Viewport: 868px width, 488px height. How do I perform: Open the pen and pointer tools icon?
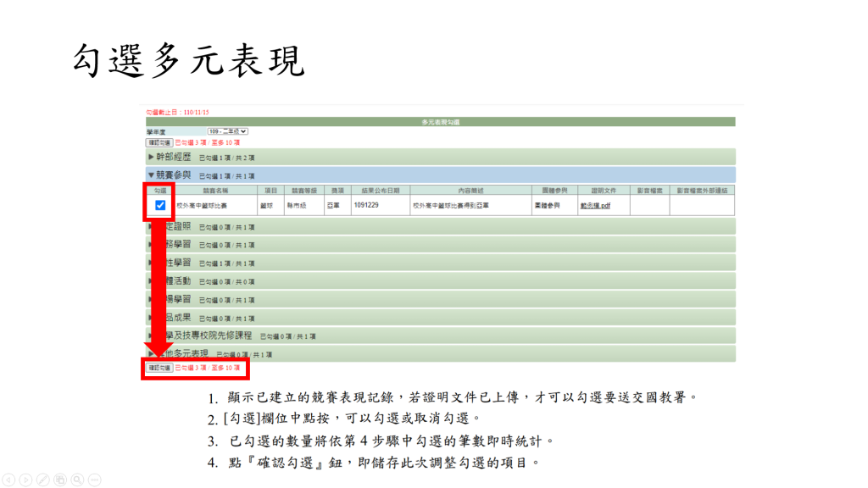click(43, 480)
